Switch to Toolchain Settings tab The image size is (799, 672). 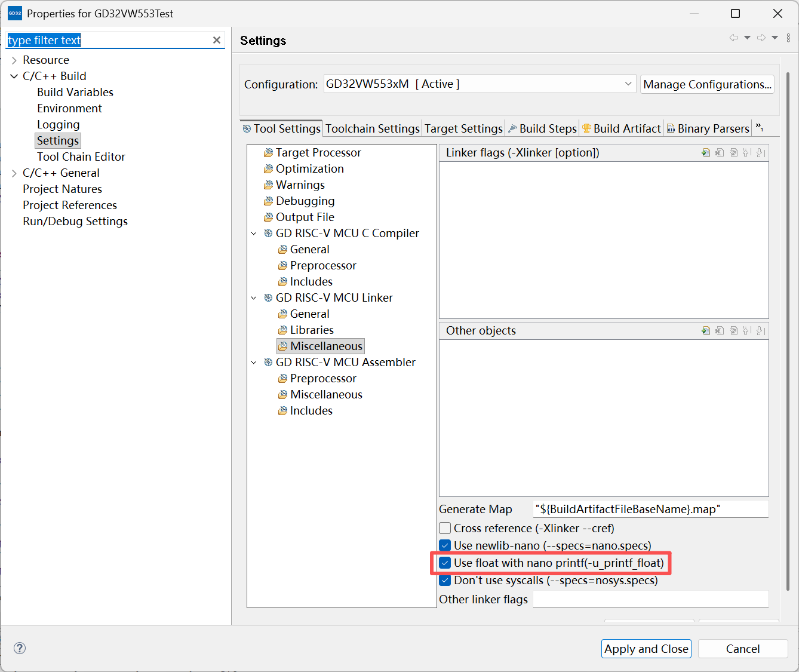tap(373, 128)
